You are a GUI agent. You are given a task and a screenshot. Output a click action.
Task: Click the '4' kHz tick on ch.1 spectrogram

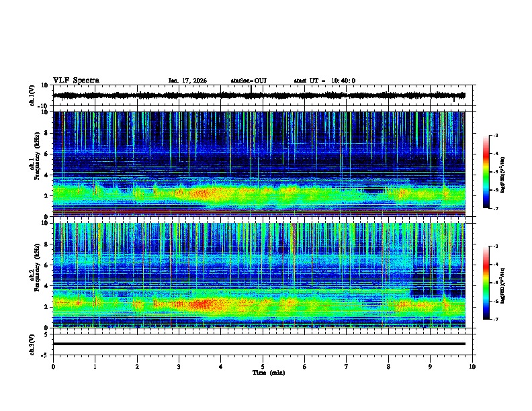pos(46,175)
